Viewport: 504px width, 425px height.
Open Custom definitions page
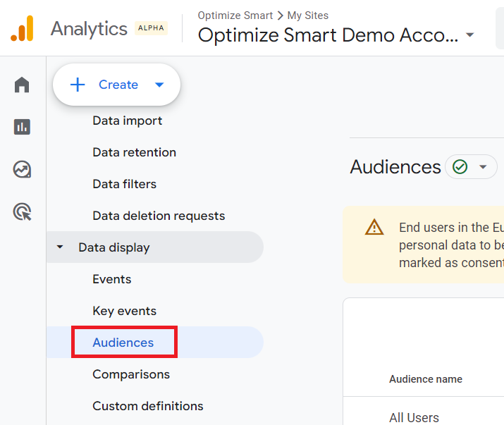click(x=148, y=406)
